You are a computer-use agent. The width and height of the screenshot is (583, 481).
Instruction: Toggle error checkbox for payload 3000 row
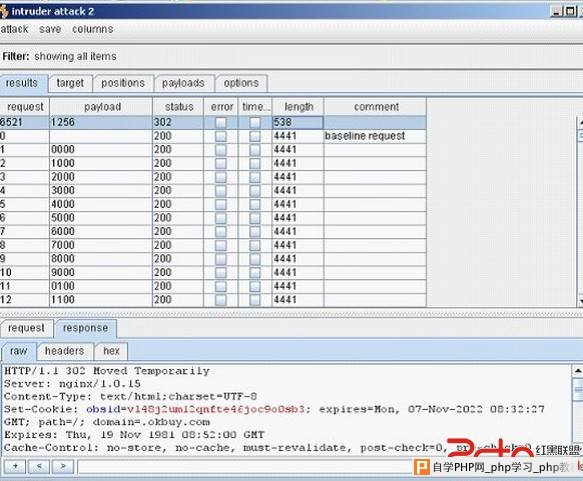click(220, 190)
